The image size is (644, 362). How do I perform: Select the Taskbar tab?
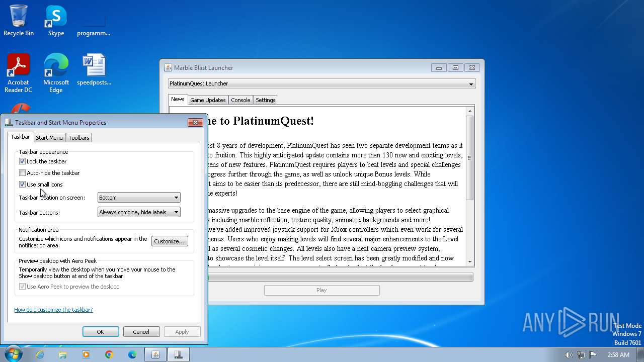[x=20, y=137]
